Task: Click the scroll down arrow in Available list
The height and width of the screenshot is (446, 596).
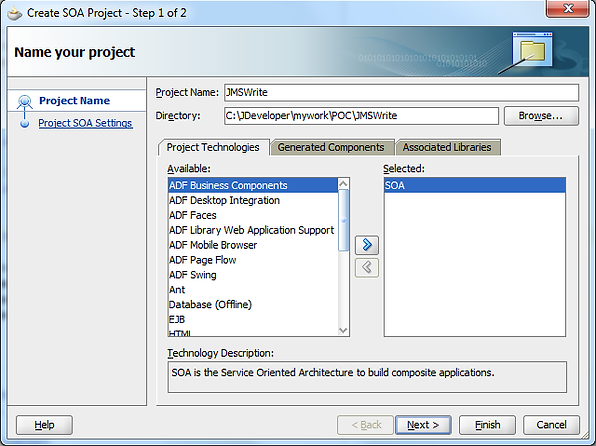Action: [x=343, y=330]
